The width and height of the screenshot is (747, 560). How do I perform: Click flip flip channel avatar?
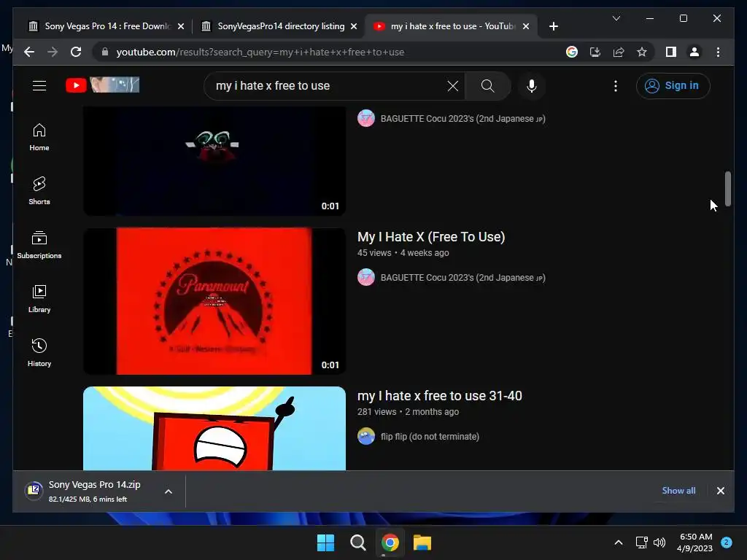point(366,436)
